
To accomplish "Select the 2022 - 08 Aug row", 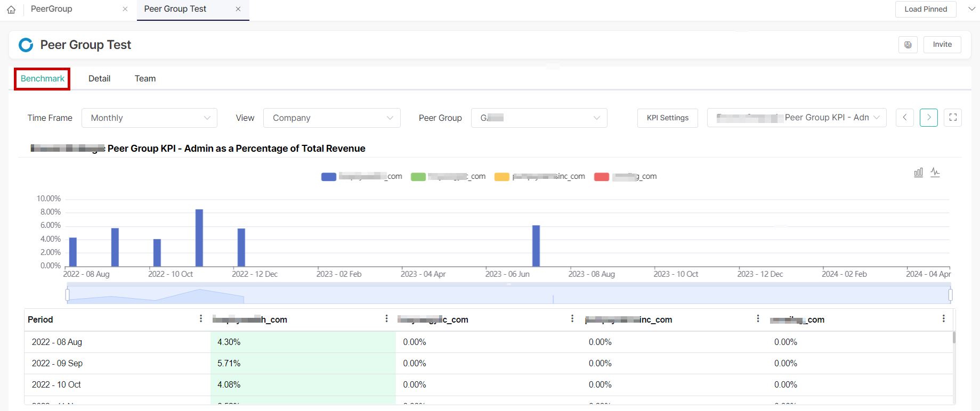I will [489, 342].
